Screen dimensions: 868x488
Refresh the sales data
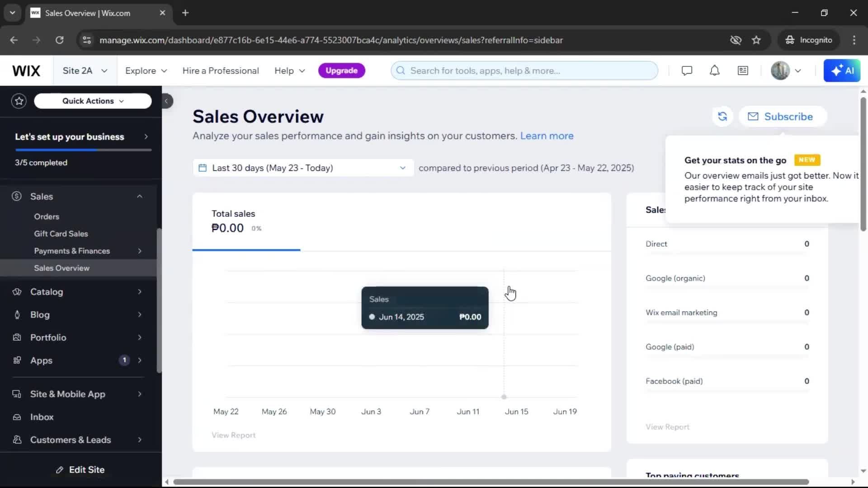click(722, 117)
